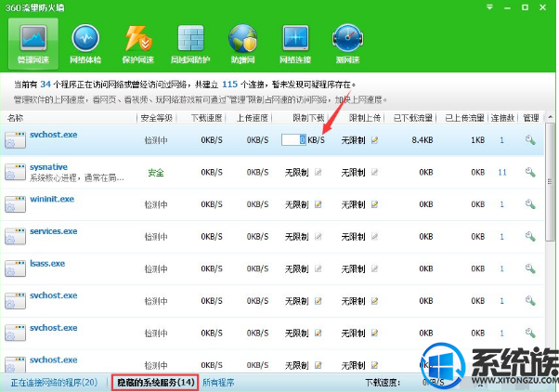The height and width of the screenshot is (392, 559).
Task: Click the vertical scrollbar thumb
Action: tap(550, 182)
